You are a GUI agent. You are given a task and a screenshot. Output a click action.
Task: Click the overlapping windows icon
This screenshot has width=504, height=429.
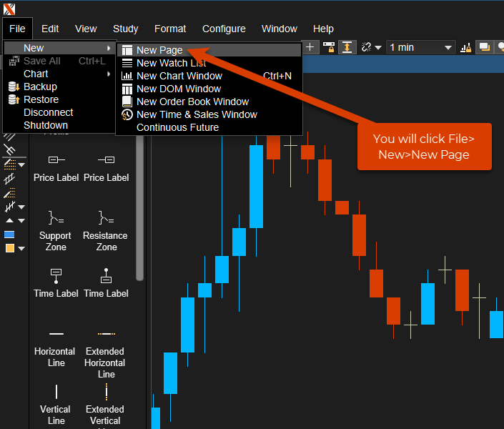coord(485,47)
